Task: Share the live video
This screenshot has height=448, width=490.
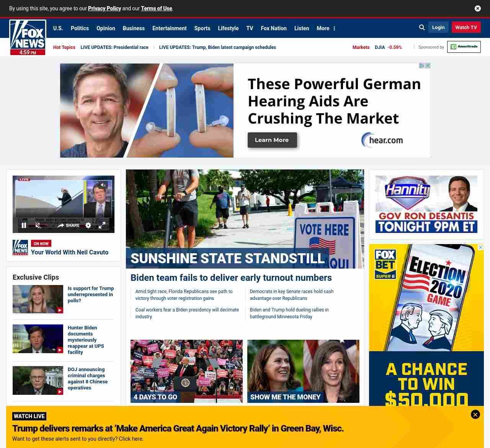Action: click(68, 225)
